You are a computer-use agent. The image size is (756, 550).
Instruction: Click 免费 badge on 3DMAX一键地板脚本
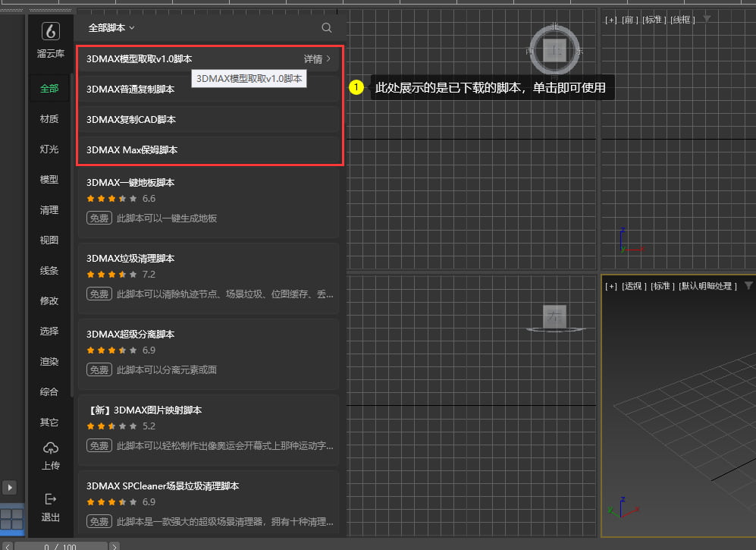pyautogui.click(x=99, y=218)
